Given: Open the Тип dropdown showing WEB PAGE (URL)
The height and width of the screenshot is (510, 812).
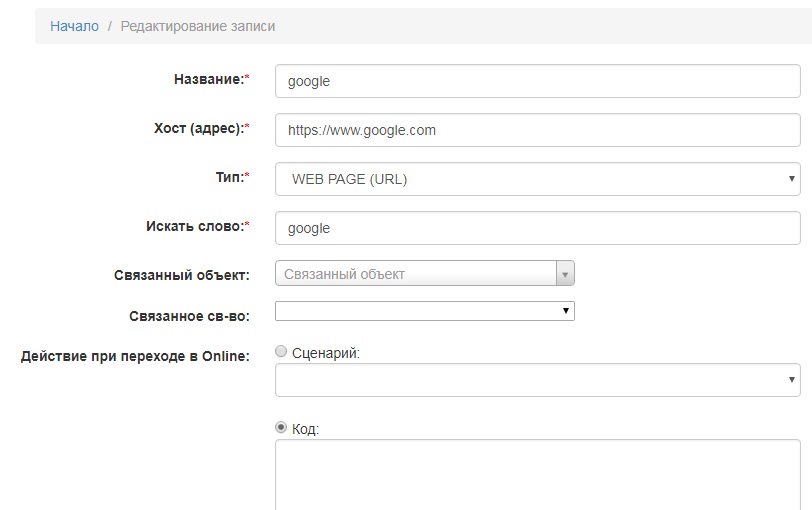Looking at the screenshot, I should coord(537,179).
